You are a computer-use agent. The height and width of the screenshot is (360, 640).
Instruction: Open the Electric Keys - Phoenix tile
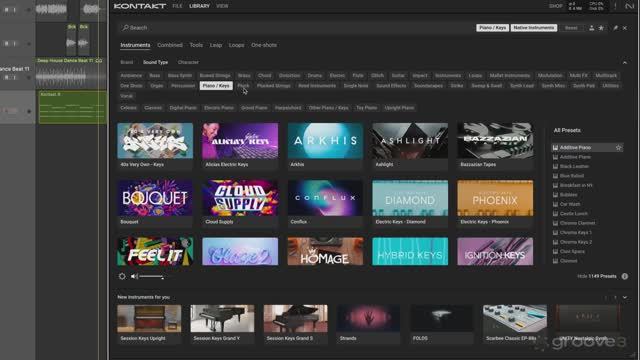495,203
